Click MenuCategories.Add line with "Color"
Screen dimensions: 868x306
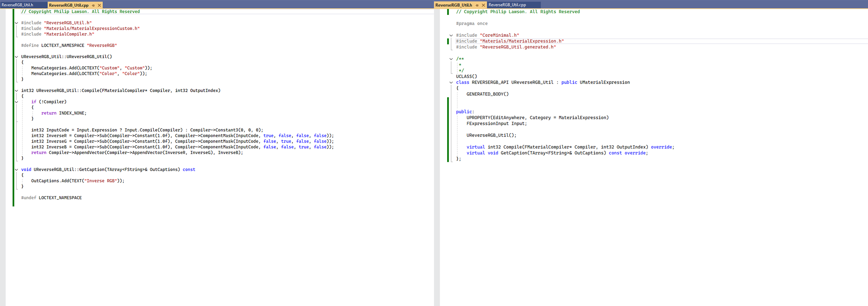89,73
